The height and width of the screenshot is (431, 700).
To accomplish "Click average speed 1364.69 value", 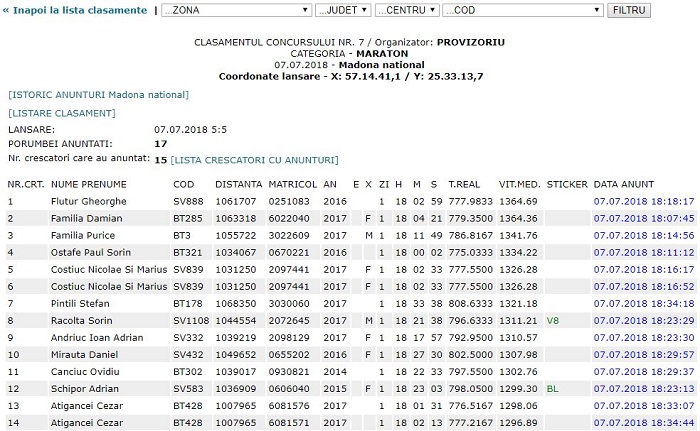I will coord(518,201).
